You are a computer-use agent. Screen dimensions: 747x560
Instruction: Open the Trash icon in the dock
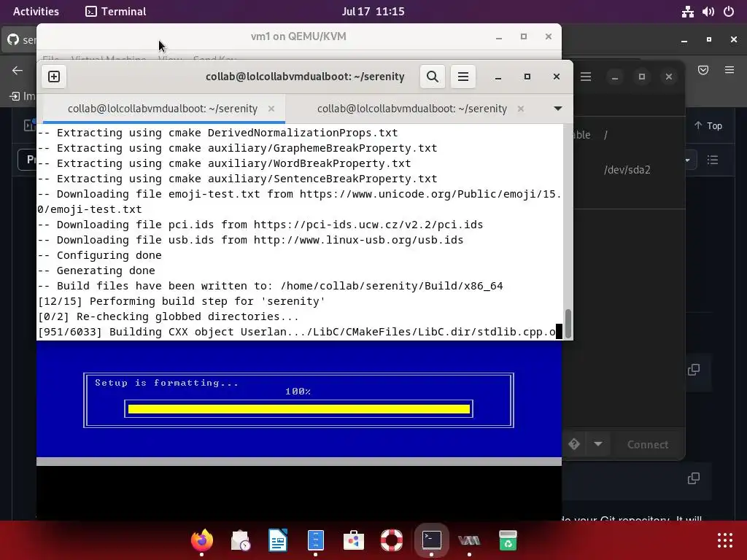point(508,540)
